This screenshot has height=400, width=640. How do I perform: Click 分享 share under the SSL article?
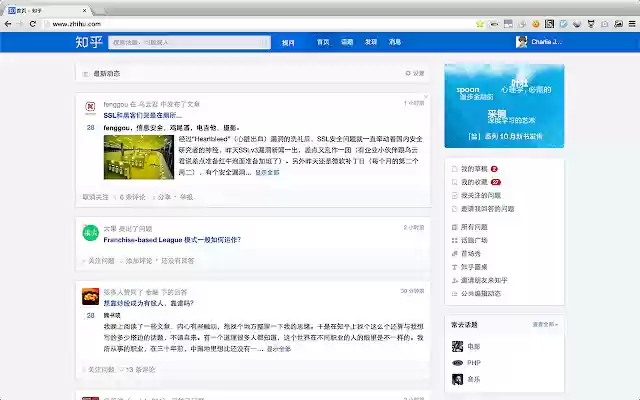pyautogui.click(x=164, y=197)
